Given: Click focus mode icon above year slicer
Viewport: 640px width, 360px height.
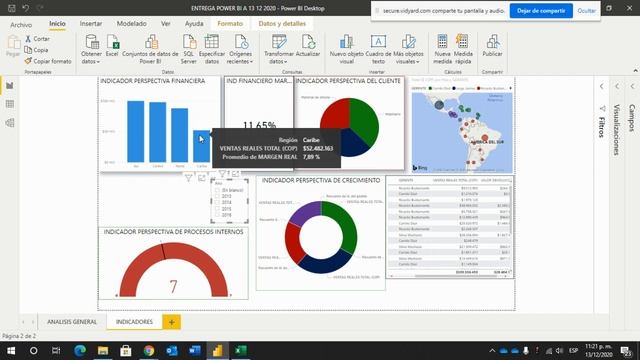Looking at the screenshot, I should coord(236,174).
